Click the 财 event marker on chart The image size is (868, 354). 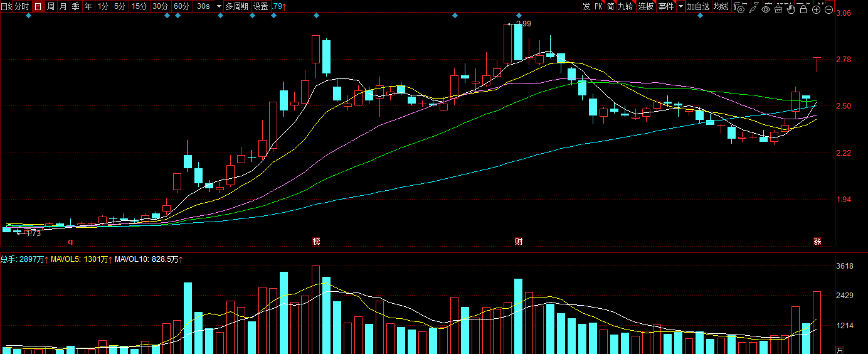[x=519, y=241]
